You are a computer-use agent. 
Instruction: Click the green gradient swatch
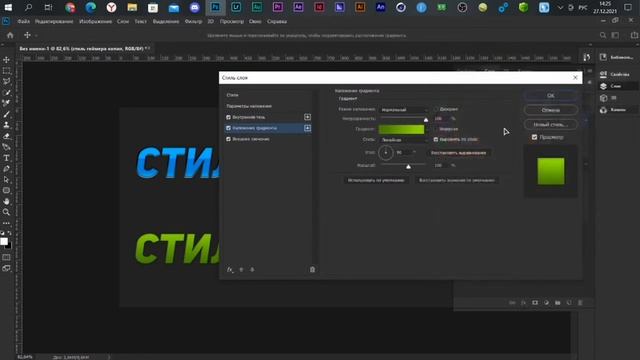401,129
